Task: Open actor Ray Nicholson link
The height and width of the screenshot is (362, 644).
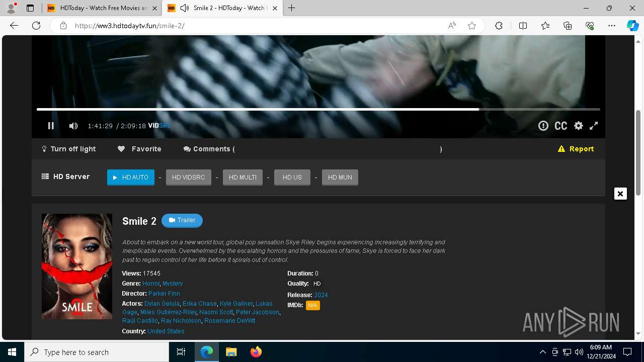Action: pyautogui.click(x=181, y=321)
